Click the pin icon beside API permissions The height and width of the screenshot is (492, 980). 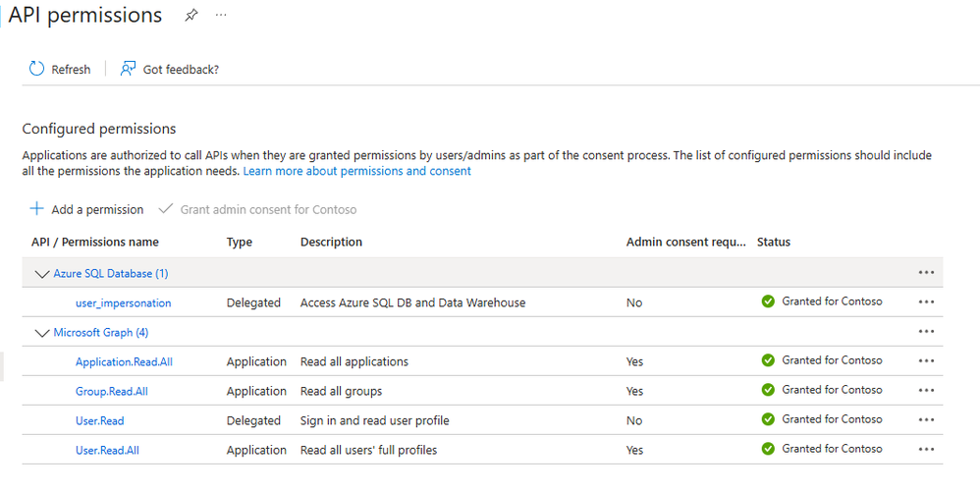click(x=191, y=17)
